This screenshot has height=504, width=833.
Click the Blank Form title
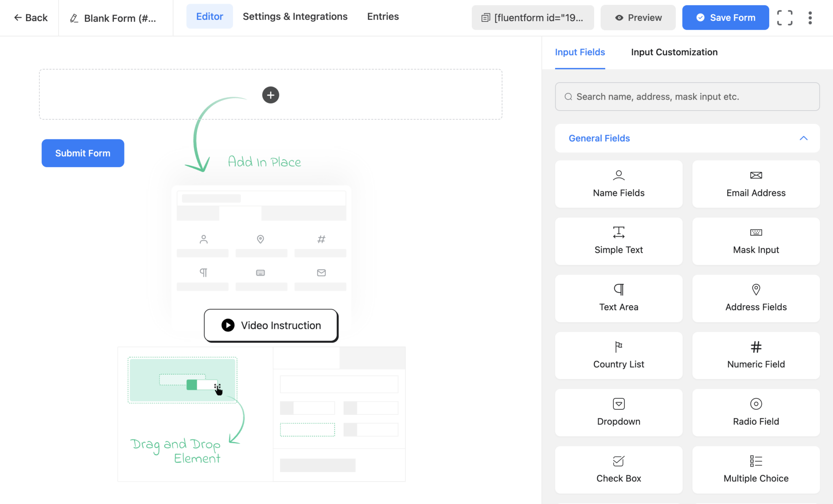click(x=120, y=18)
